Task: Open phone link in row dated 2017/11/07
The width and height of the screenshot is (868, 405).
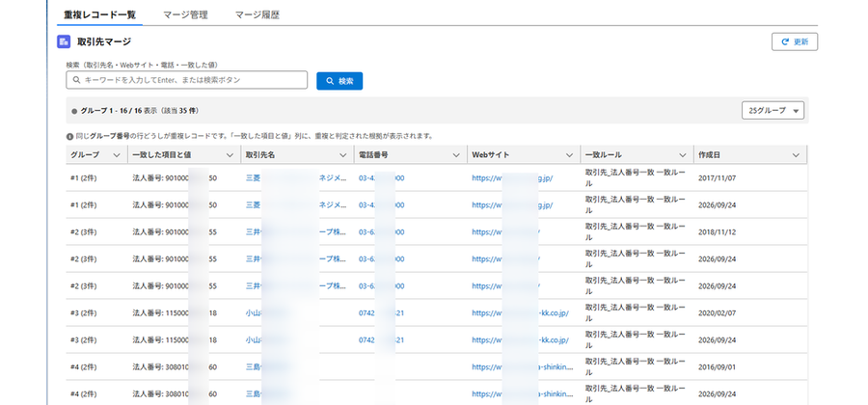Action: [x=381, y=178]
